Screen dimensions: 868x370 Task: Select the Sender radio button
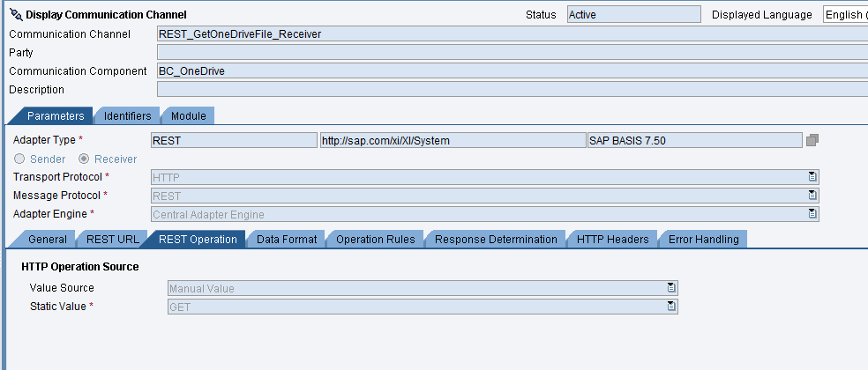click(x=19, y=159)
